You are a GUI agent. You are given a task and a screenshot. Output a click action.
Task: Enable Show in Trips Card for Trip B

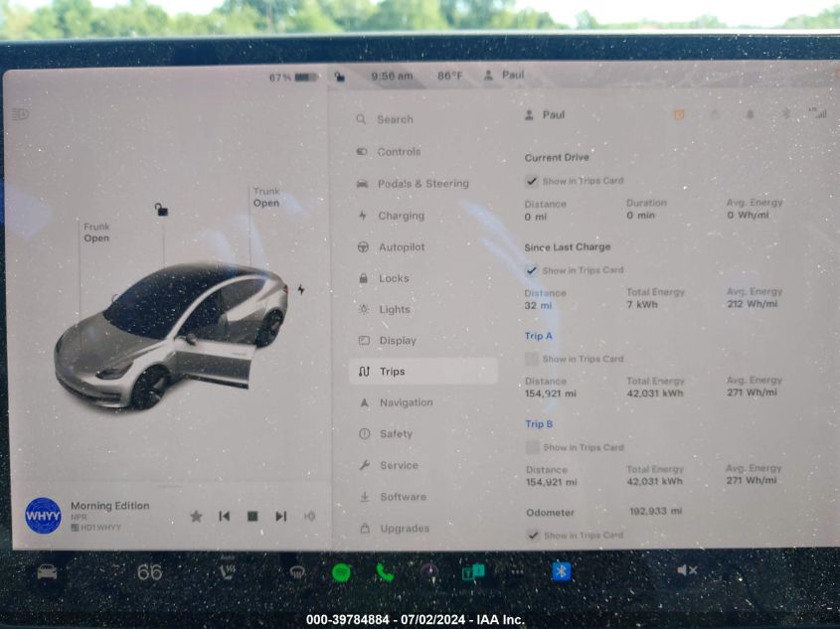[x=533, y=447]
